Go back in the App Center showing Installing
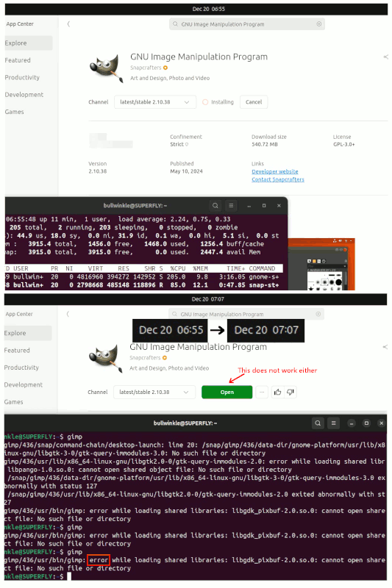 68,24
